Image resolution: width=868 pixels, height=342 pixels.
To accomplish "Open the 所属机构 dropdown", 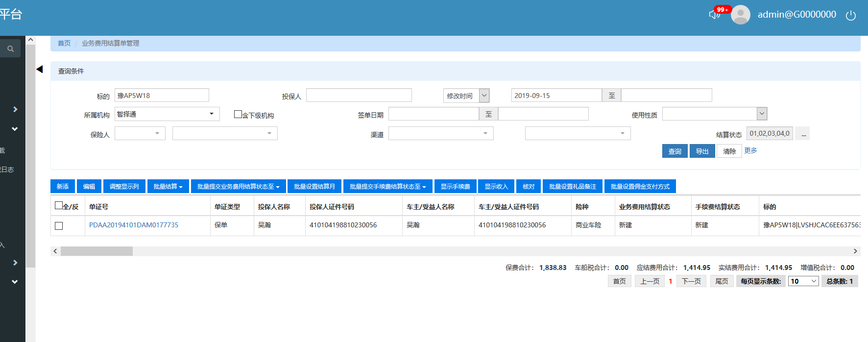I will click(x=167, y=114).
